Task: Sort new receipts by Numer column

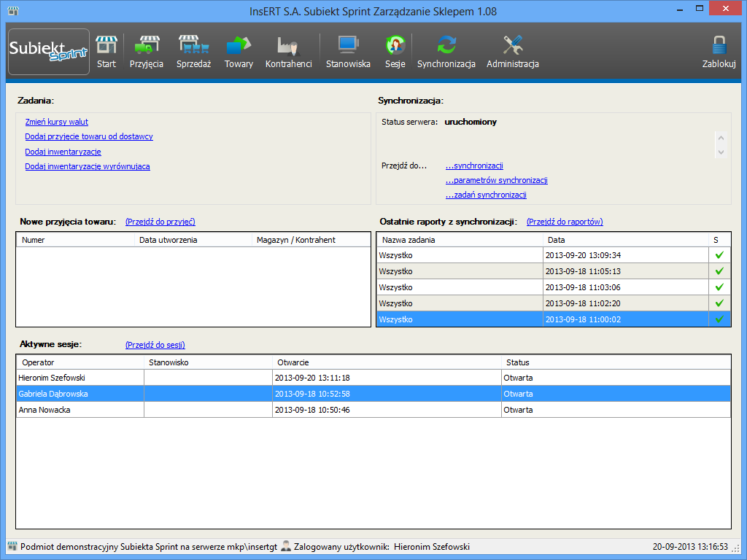Action: pos(76,240)
